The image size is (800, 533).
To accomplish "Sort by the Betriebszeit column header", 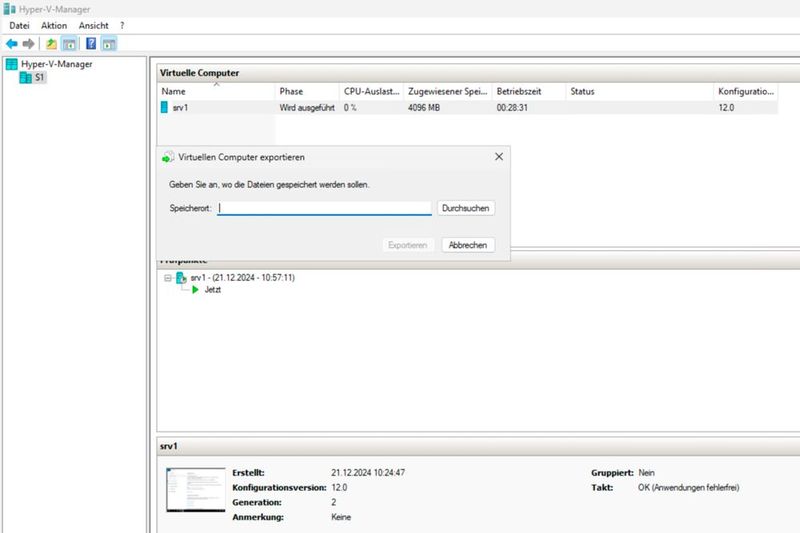I will [529, 91].
